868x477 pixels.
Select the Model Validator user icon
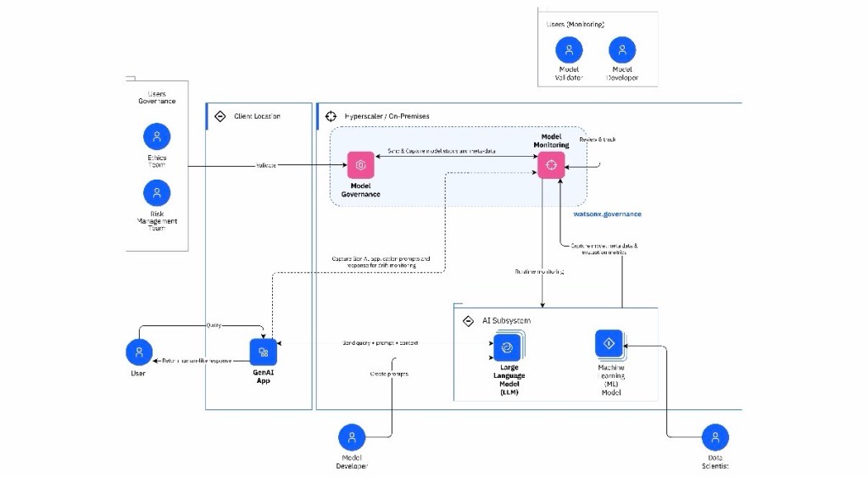(x=570, y=49)
